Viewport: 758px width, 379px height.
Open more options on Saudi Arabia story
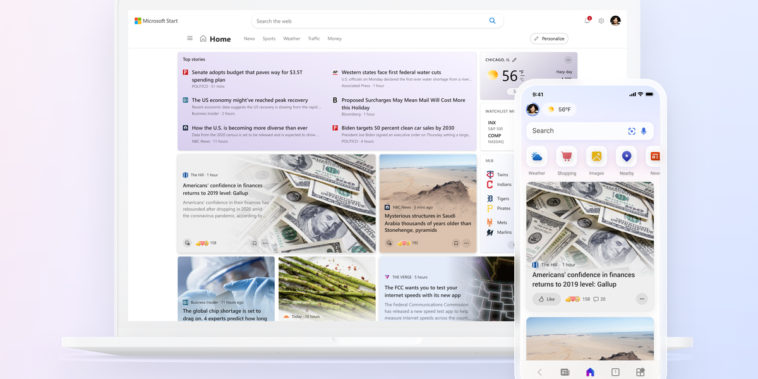tap(466, 243)
